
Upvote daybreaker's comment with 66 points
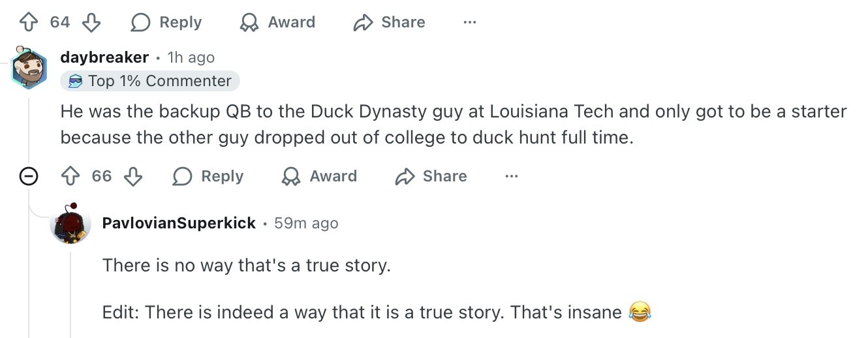coord(71,176)
